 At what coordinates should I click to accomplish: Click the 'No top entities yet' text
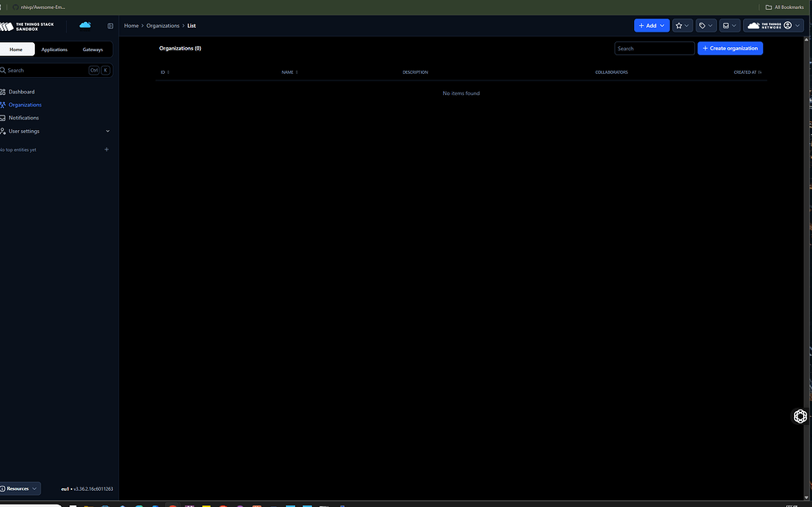[18, 150]
